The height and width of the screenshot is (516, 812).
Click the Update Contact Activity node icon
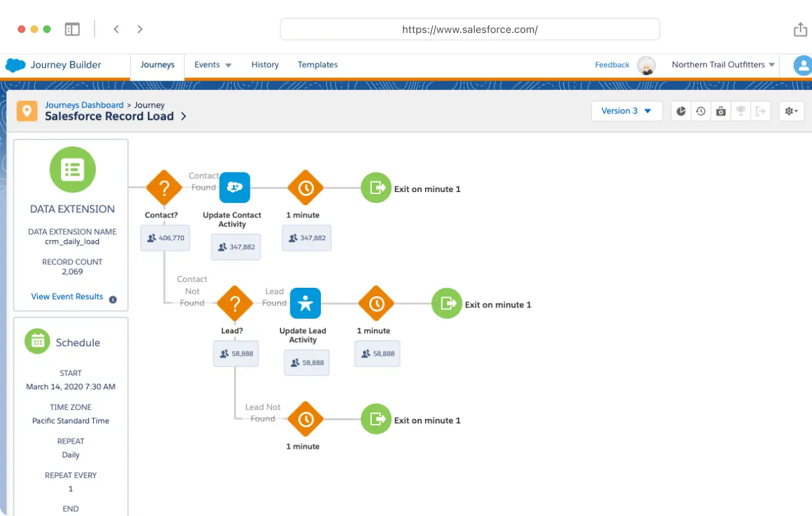point(235,188)
